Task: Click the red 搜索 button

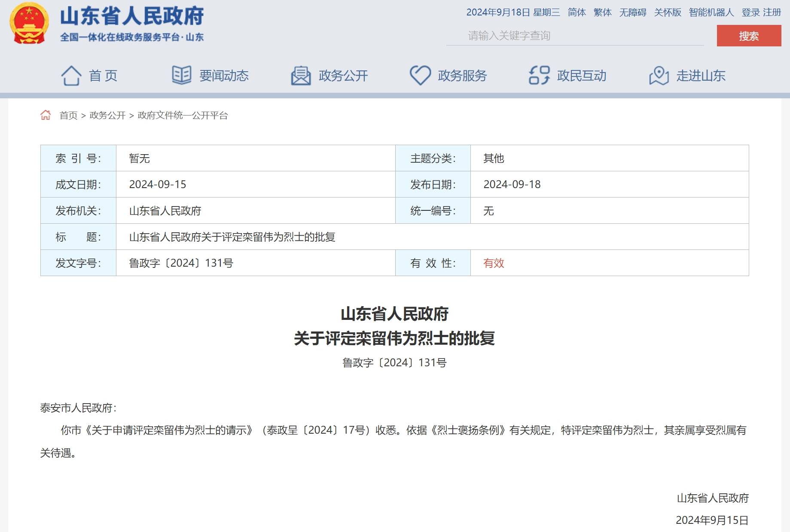Action: pos(749,36)
